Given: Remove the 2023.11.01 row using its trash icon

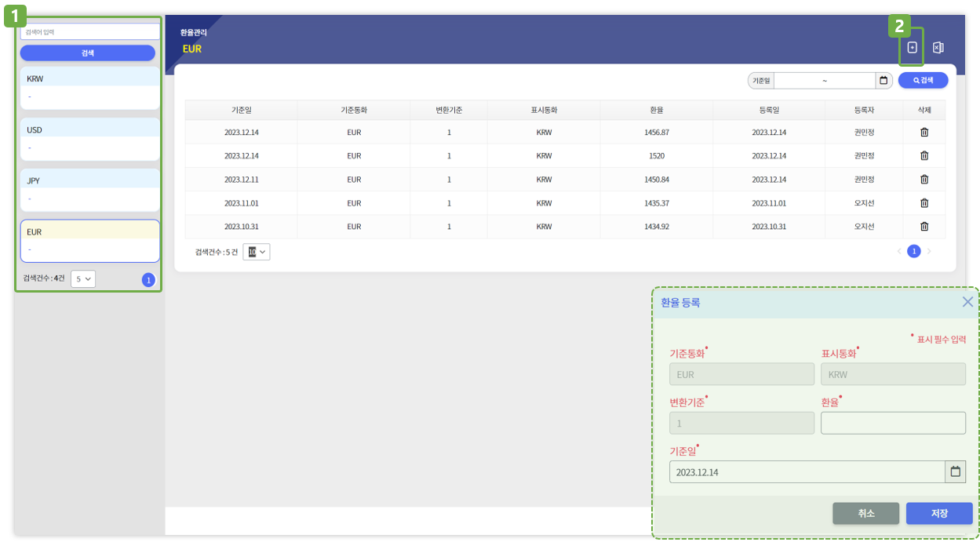Looking at the screenshot, I should (924, 203).
